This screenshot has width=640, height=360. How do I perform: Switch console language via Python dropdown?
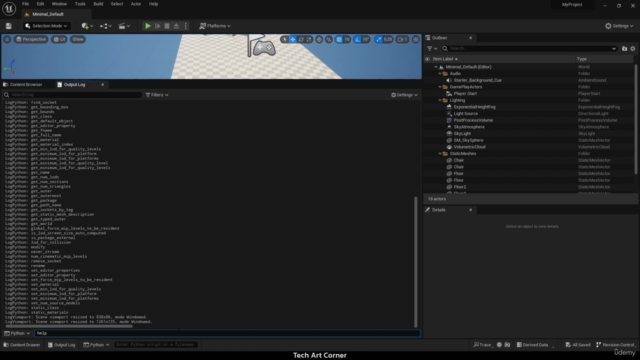(x=17, y=333)
